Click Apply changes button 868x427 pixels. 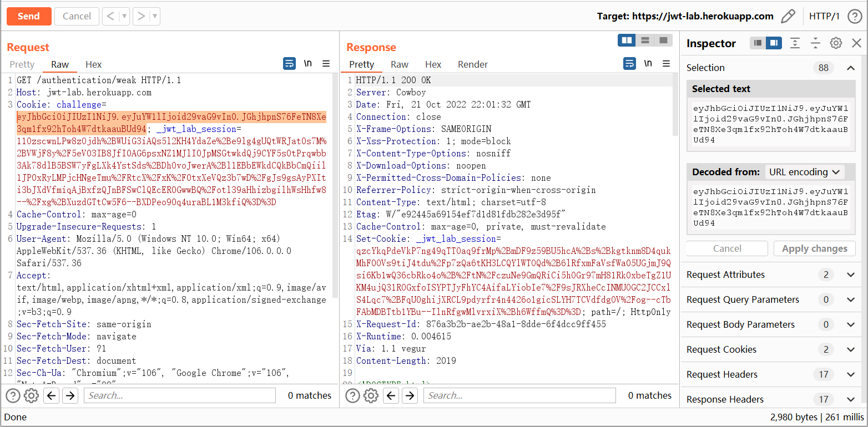click(814, 248)
